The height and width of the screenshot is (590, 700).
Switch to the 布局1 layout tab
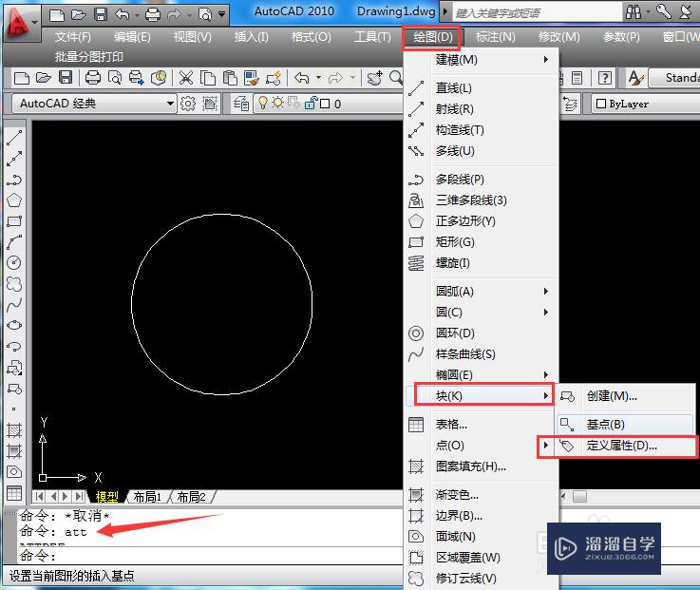(x=147, y=497)
